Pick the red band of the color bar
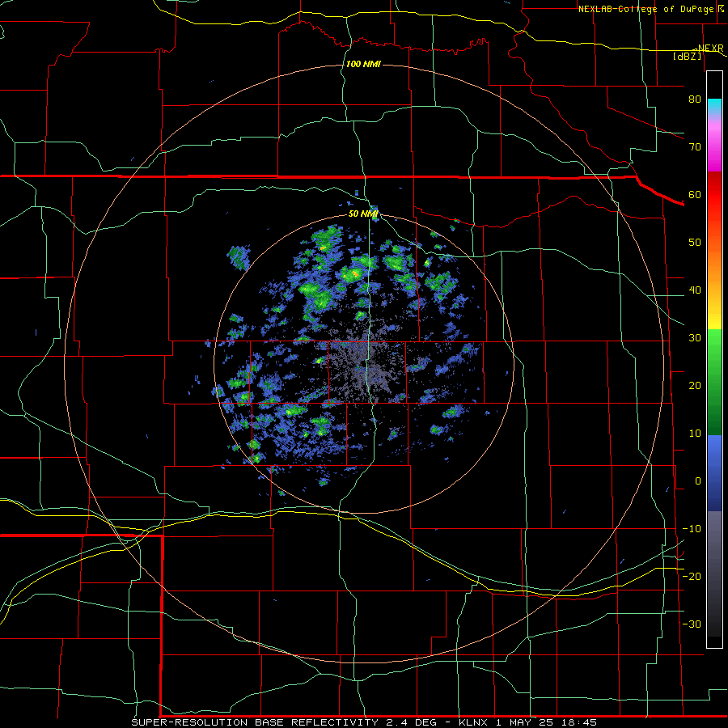 tap(714, 195)
